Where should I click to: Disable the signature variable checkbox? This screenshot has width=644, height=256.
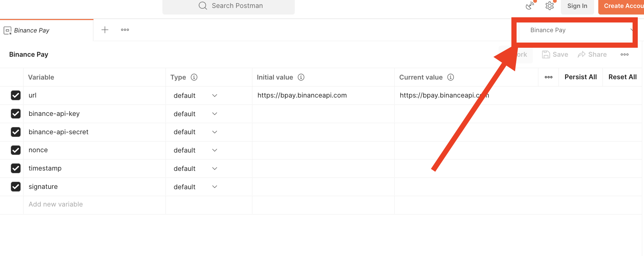coord(16,186)
